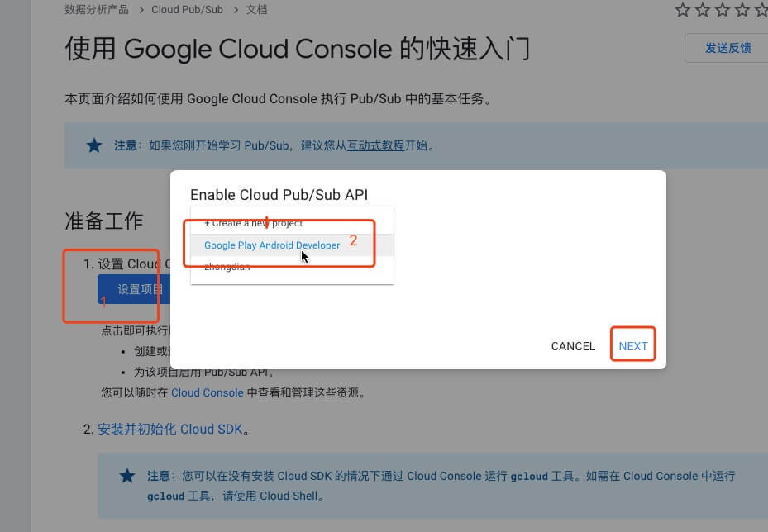Click the blue 设置项目 button
This screenshot has width=768, height=532.
pyautogui.click(x=134, y=289)
